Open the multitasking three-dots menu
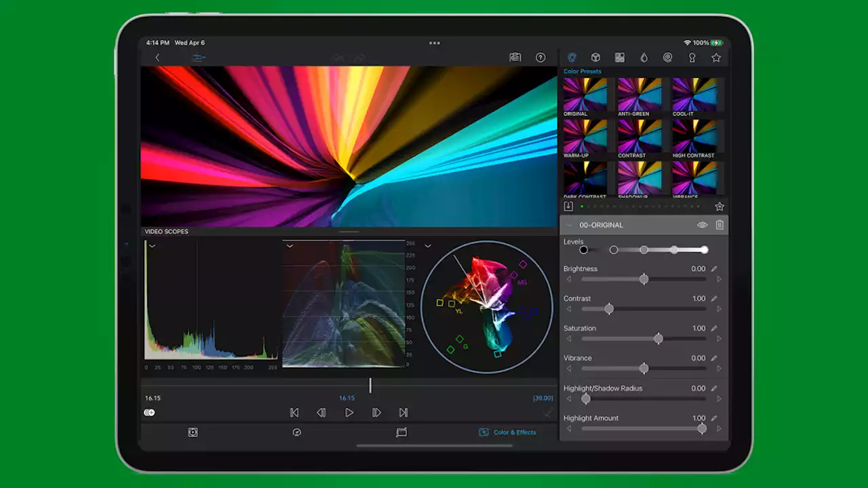The width and height of the screenshot is (868, 488). (x=435, y=43)
